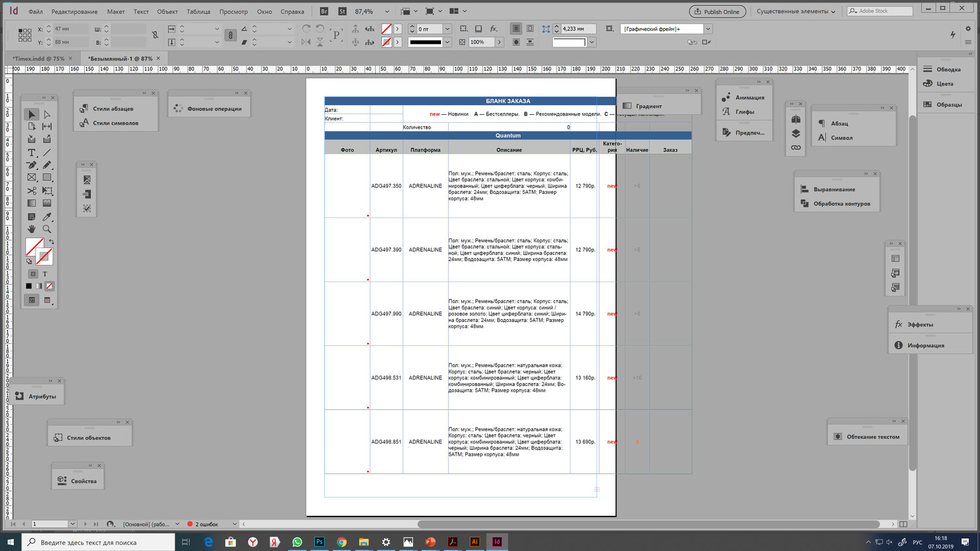
Task: Expand the [Графический фрейм]+ object style dropdown
Action: tap(708, 29)
